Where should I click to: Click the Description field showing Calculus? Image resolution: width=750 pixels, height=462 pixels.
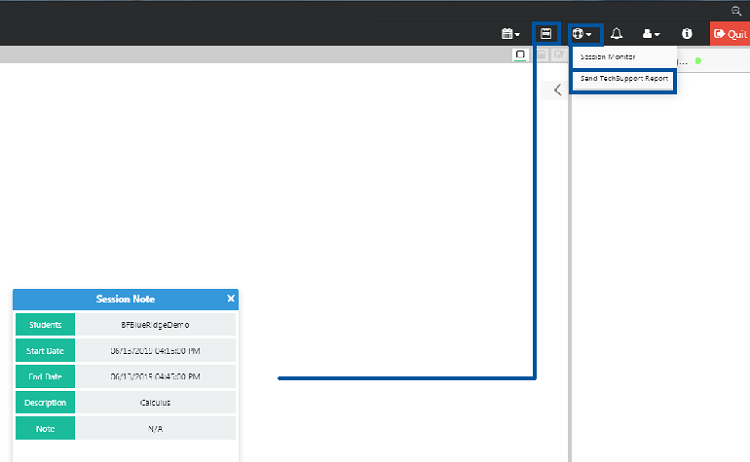[155, 403]
